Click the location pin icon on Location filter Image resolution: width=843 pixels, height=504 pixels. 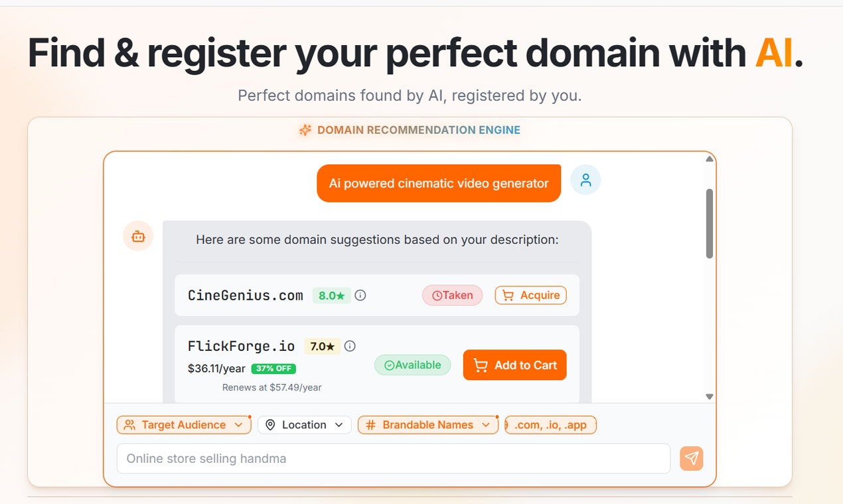click(x=270, y=424)
